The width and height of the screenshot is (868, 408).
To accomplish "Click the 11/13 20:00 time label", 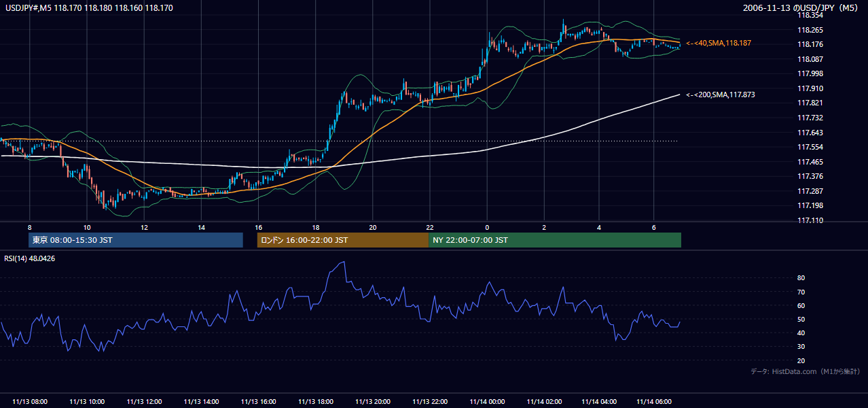I will (373, 402).
